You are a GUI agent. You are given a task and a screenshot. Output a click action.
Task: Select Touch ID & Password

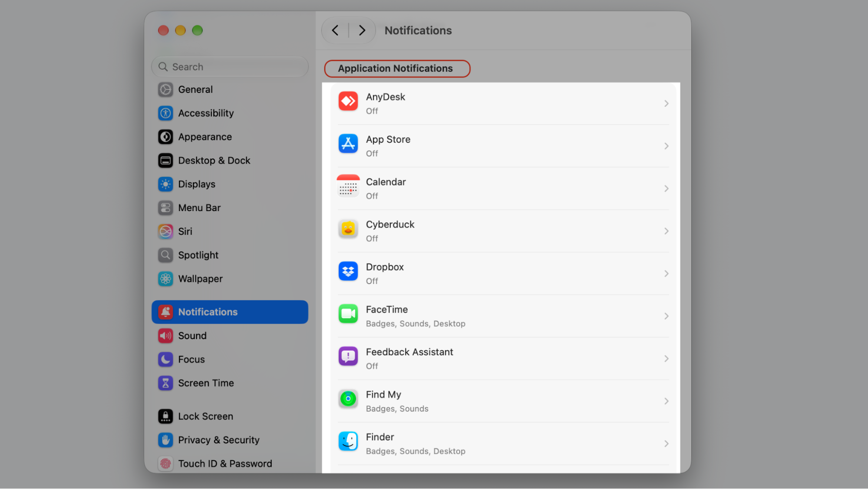pyautogui.click(x=230, y=464)
